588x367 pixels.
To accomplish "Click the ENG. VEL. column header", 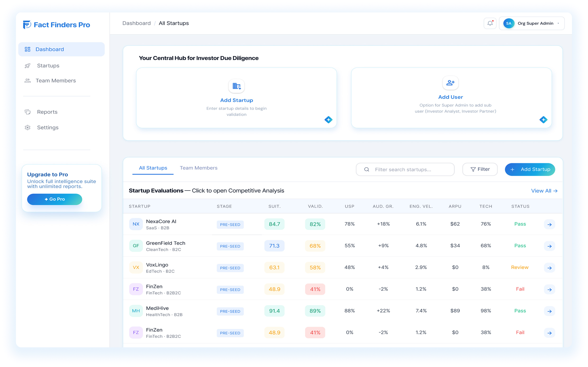I will point(421,206).
